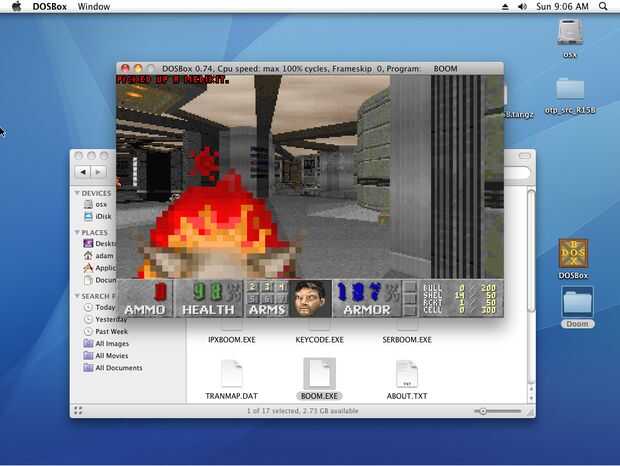This screenshot has height=466, width=620.
Task: Collapse the PLACES section in Finder sidebar
Action: [x=77, y=232]
